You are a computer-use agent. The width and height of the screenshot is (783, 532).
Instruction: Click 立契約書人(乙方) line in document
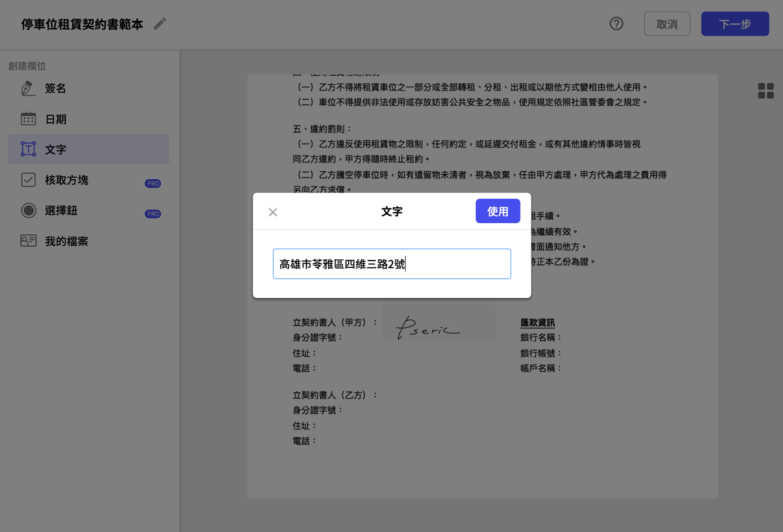click(x=335, y=395)
